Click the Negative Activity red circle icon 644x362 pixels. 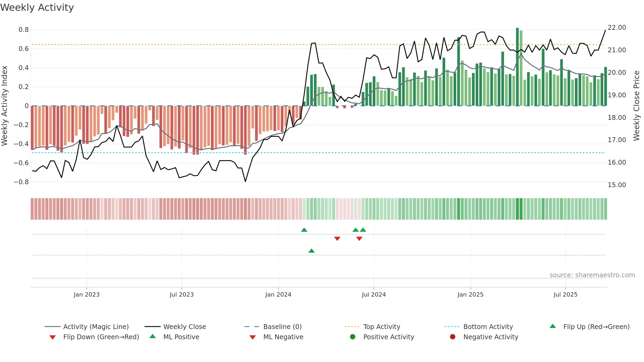453,337
